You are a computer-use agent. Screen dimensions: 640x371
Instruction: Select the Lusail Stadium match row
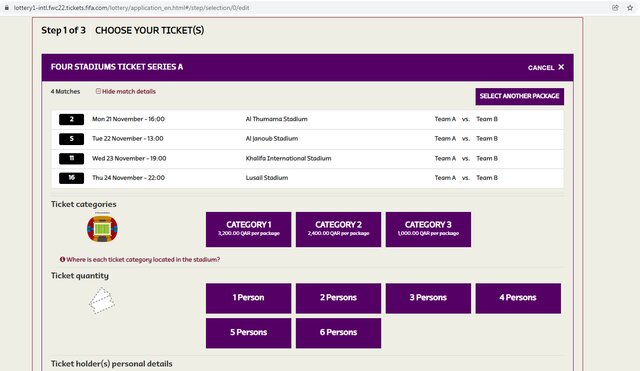pos(308,178)
